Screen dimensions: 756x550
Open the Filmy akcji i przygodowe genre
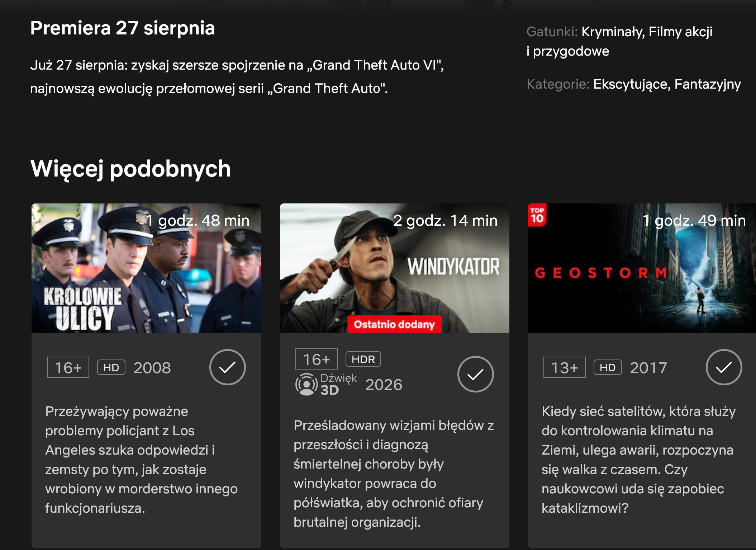click(x=620, y=41)
